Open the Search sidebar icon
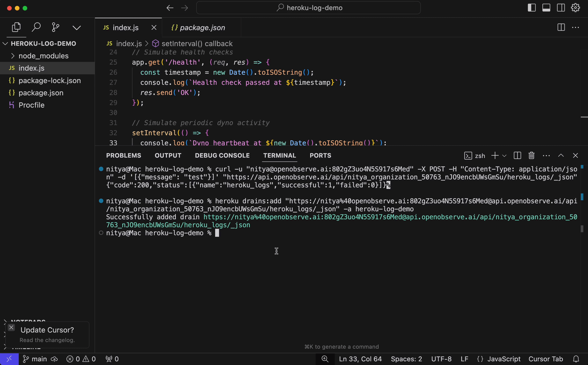This screenshot has height=365, width=588. point(36,27)
